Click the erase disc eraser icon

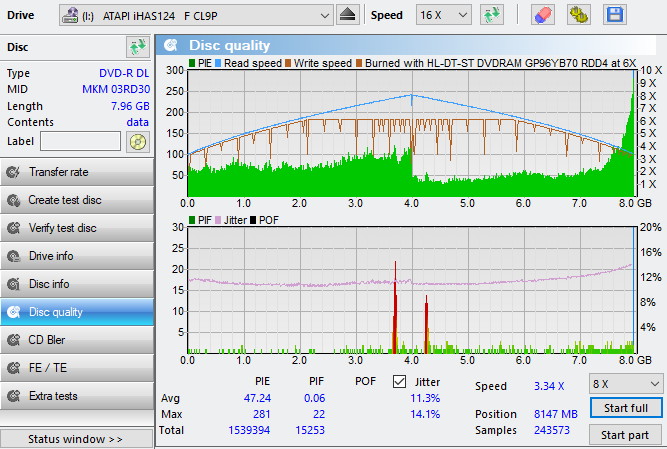click(x=541, y=15)
